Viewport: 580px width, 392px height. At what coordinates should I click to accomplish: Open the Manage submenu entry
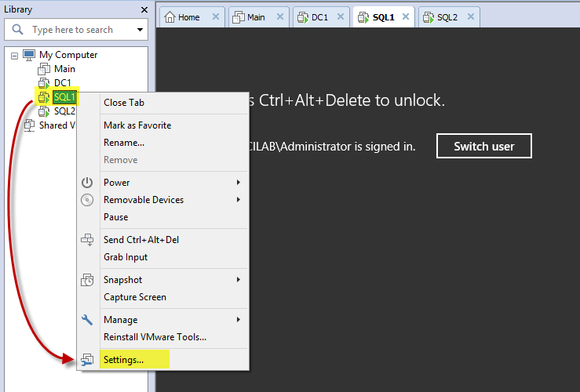point(162,320)
